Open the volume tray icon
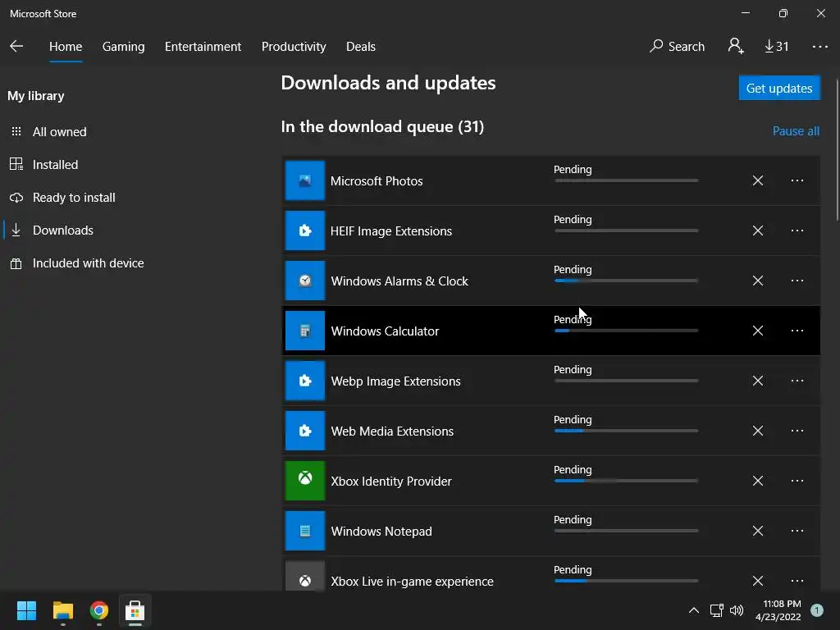Image resolution: width=840 pixels, height=630 pixels. click(737, 610)
